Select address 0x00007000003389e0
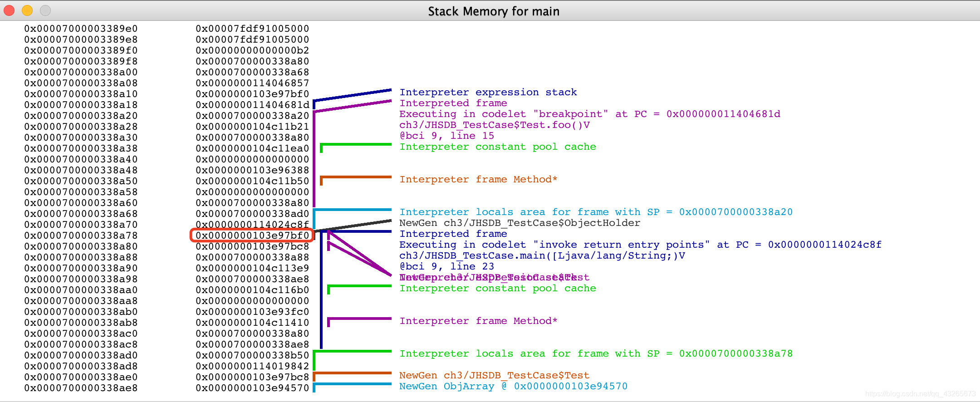 (81, 29)
